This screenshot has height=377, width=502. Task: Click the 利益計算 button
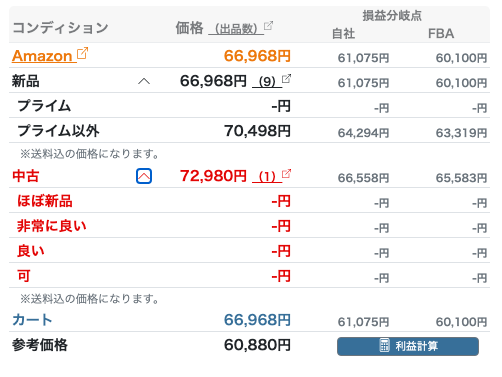click(408, 346)
